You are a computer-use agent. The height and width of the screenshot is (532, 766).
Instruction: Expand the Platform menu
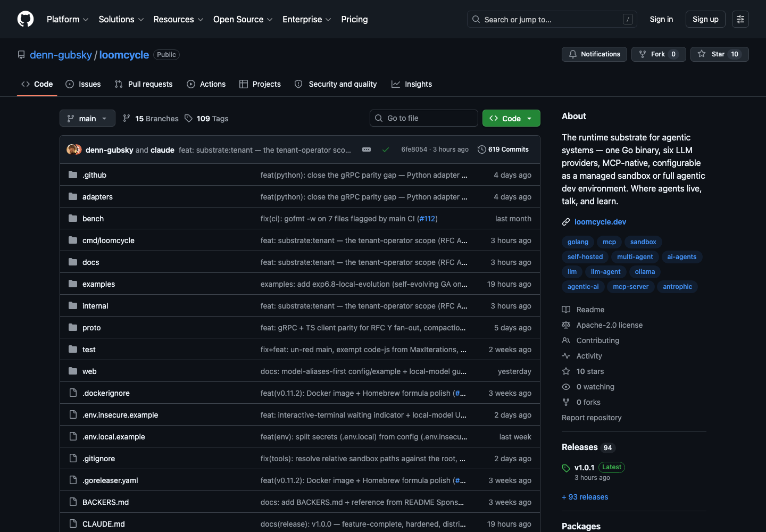pyautogui.click(x=68, y=19)
